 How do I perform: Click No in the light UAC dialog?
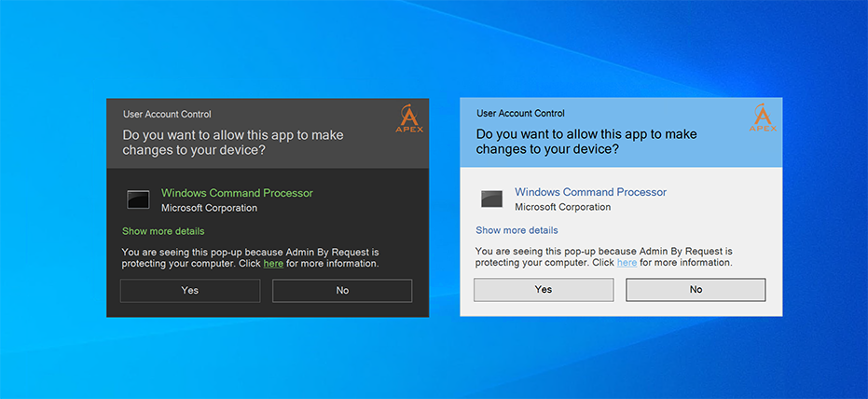(x=696, y=289)
